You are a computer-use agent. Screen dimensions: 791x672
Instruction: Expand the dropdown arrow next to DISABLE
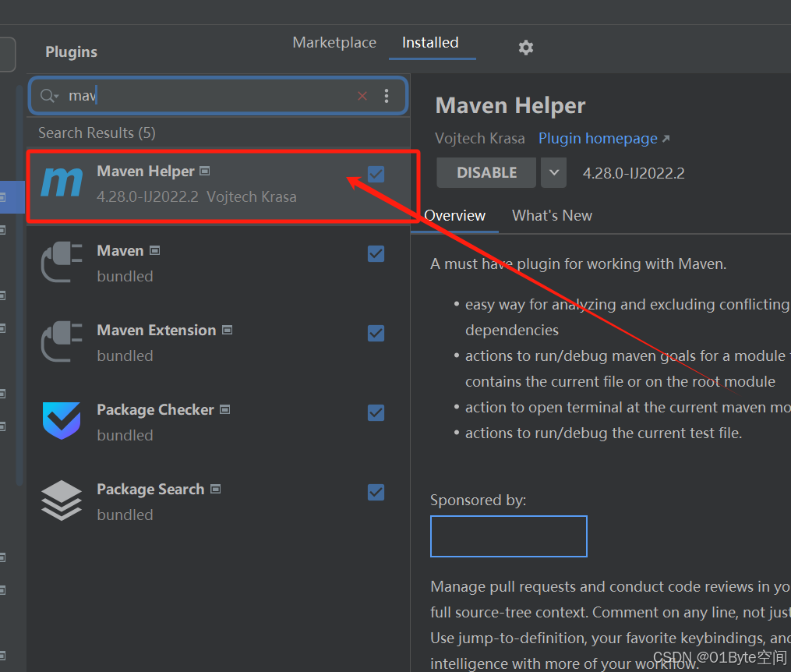[554, 172]
